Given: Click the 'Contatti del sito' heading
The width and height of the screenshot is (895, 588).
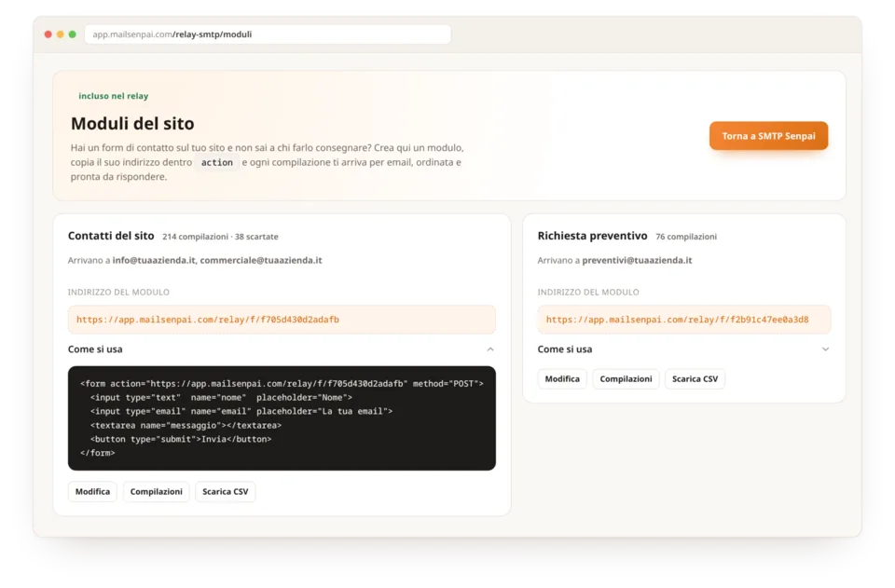Looking at the screenshot, I should click(111, 236).
